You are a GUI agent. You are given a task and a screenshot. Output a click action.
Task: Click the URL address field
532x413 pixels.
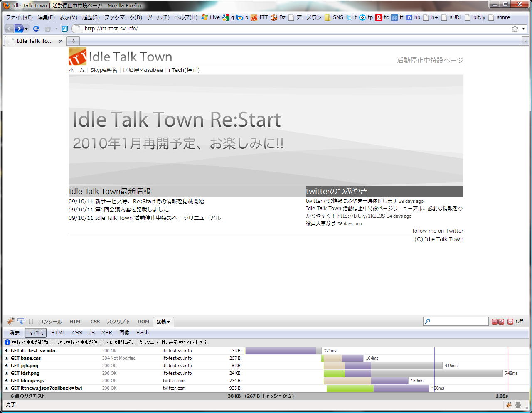click(296, 29)
